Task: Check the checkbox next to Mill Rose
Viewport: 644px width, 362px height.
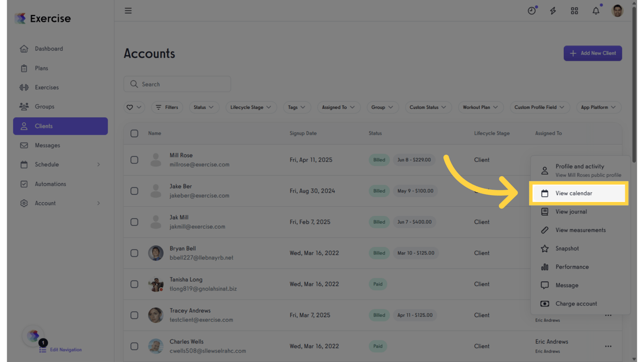Action: (x=134, y=160)
